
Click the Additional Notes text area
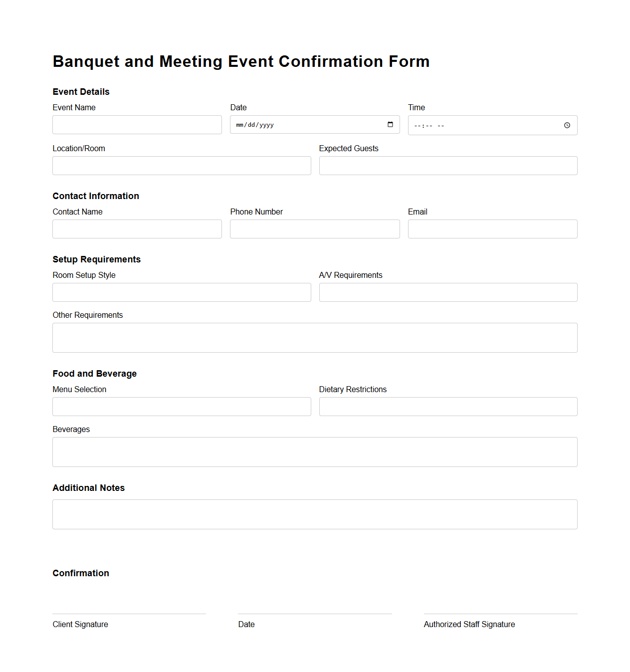(x=314, y=514)
